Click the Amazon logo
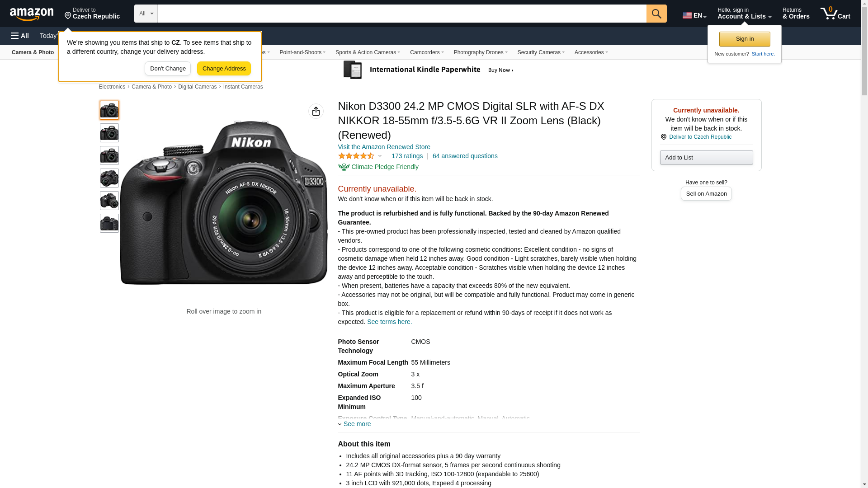The width and height of the screenshot is (868, 488). (32, 14)
